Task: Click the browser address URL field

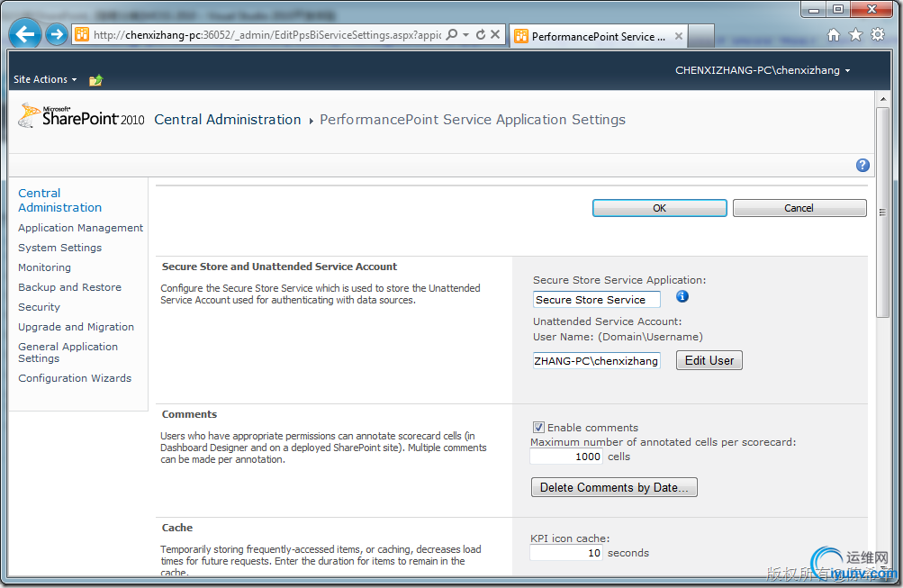Action: (x=267, y=34)
